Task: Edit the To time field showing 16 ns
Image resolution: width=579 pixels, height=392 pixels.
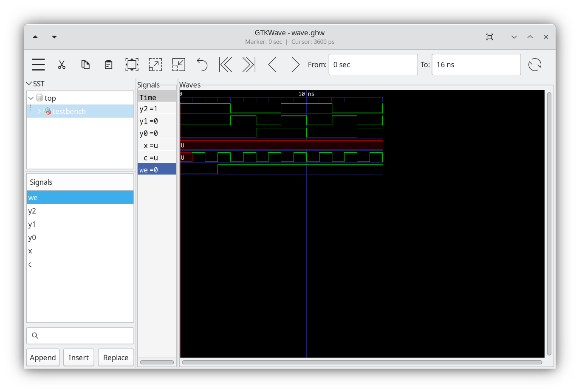Action: pyautogui.click(x=476, y=65)
